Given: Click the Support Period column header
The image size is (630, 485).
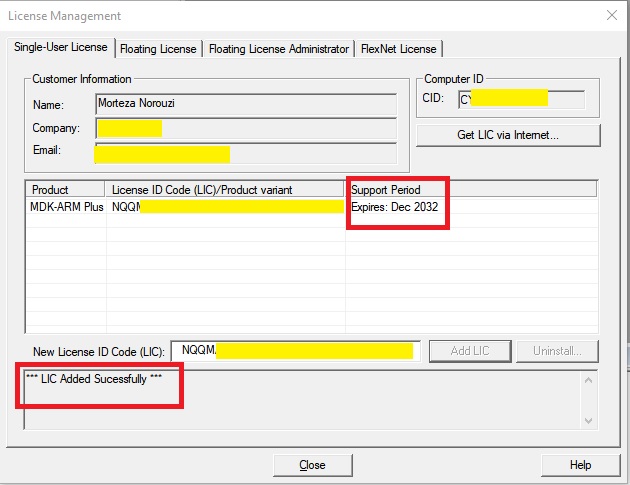Looking at the screenshot, I should click(470, 189).
